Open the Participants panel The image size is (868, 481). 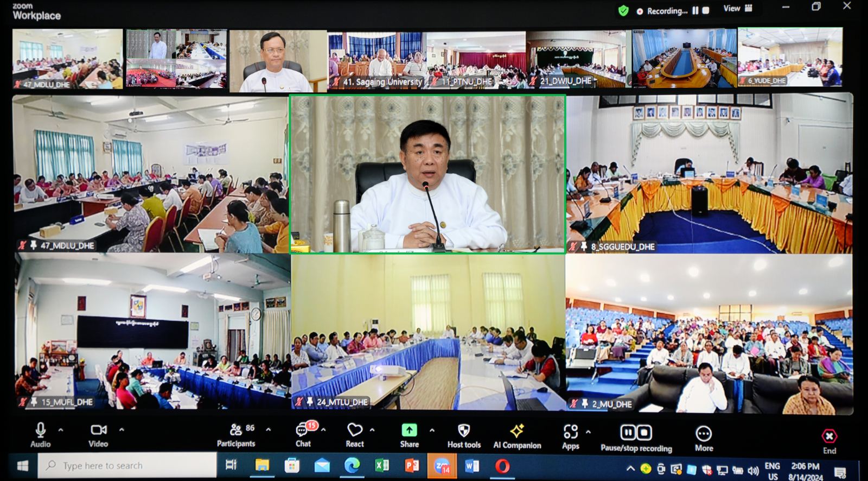[x=235, y=434]
